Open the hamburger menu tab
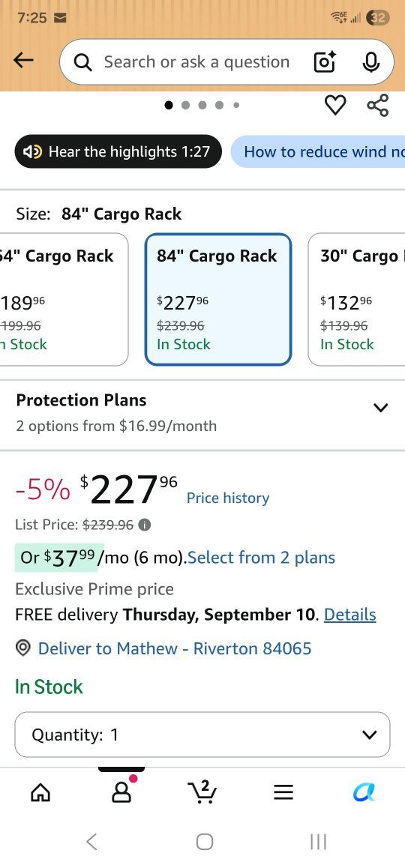 click(283, 793)
